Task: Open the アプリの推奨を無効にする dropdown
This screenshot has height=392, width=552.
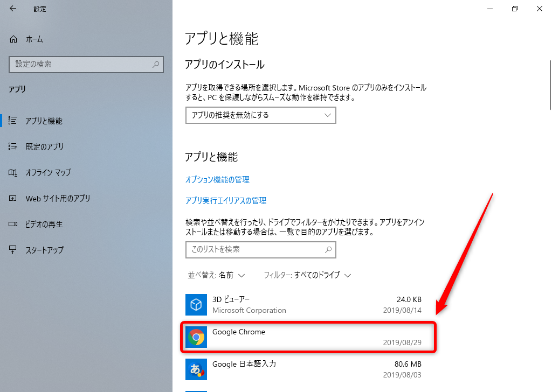Action: pyautogui.click(x=260, y=115)
